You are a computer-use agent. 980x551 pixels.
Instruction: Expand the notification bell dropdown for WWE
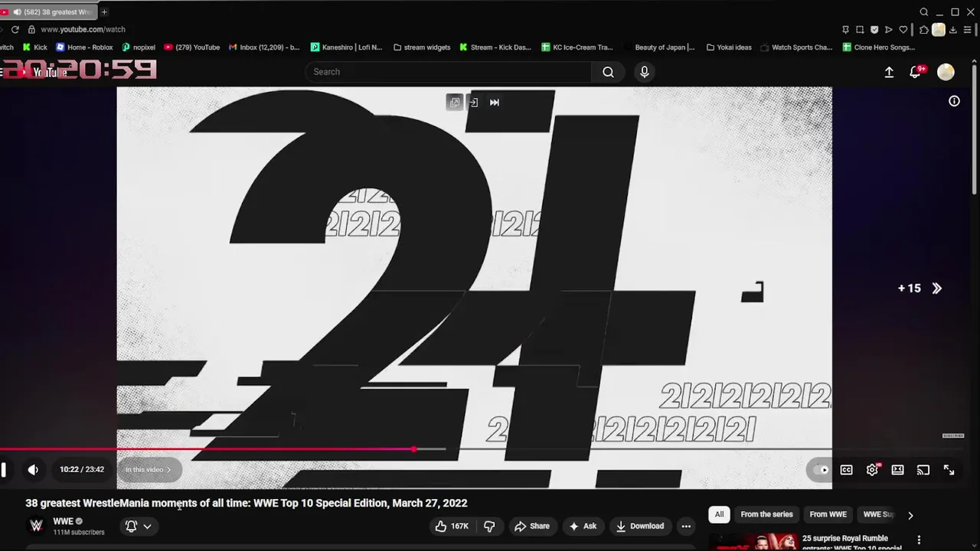[139, 527]
